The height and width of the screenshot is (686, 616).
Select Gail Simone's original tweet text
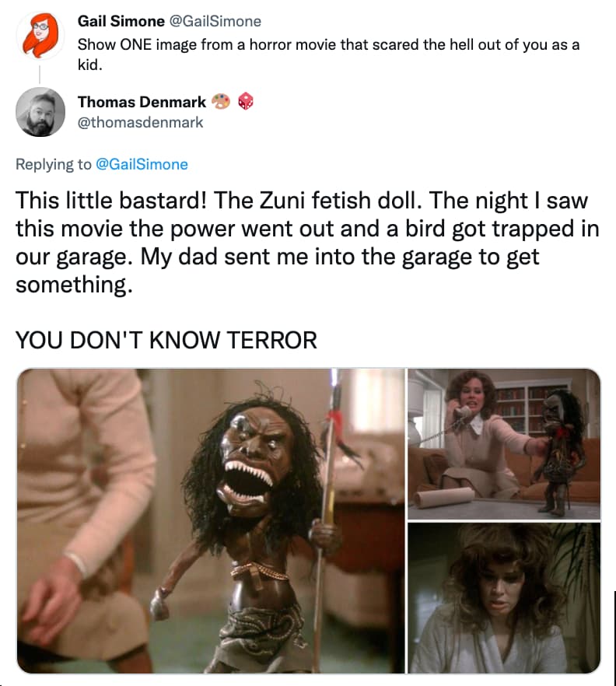328,54
